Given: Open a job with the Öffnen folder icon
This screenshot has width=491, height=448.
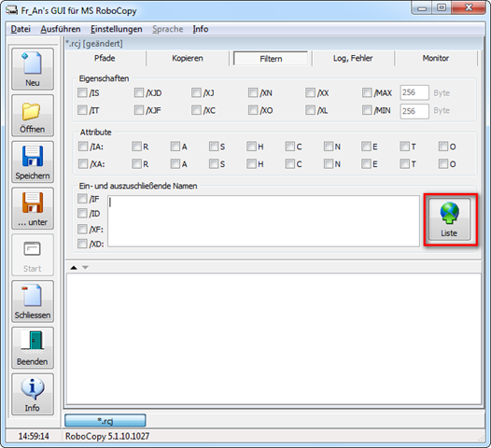Looking at the screenshot, I should 33,116.
